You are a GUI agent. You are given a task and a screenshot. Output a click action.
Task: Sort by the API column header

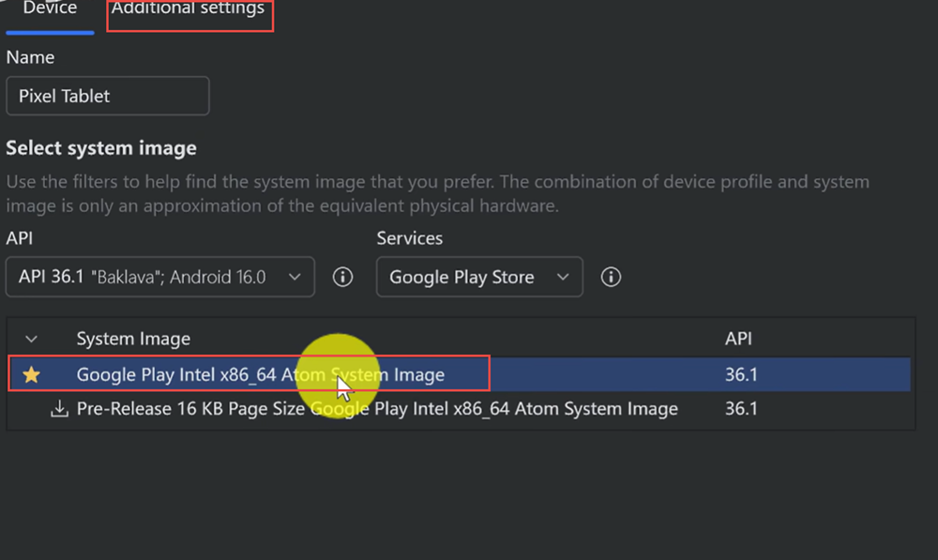738,339
